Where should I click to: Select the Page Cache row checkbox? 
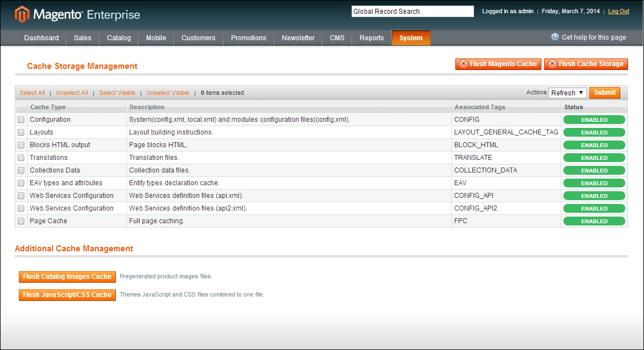[x=21, y=221]
